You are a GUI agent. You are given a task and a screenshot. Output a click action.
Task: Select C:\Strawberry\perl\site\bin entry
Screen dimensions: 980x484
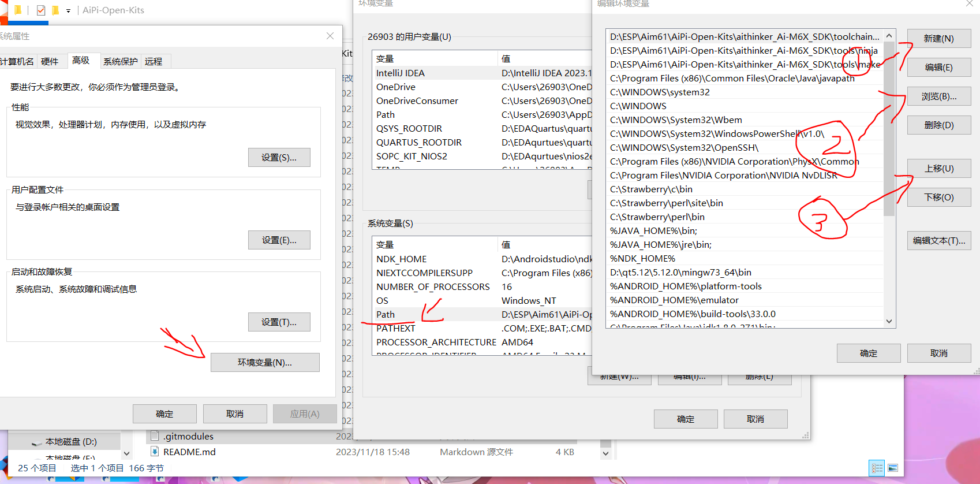745,203
